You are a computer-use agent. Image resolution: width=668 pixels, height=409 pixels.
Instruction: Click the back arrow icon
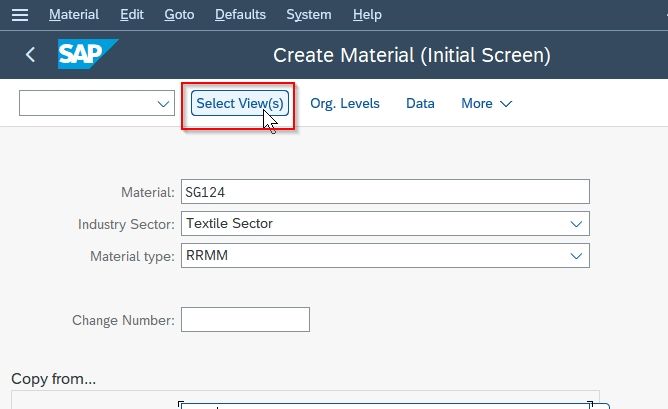(30, 55)
